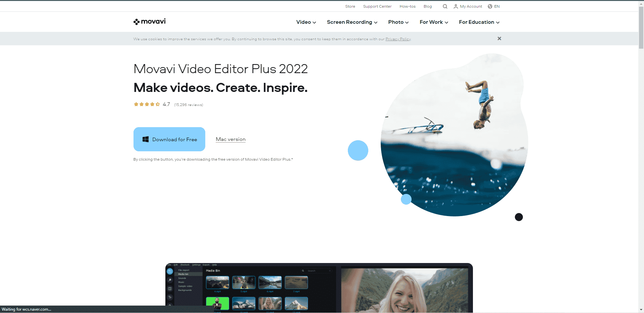Click the magnifier icon in the Media Bin search box
The height and width of the screenshot is (313, 644).
(303, 271)
